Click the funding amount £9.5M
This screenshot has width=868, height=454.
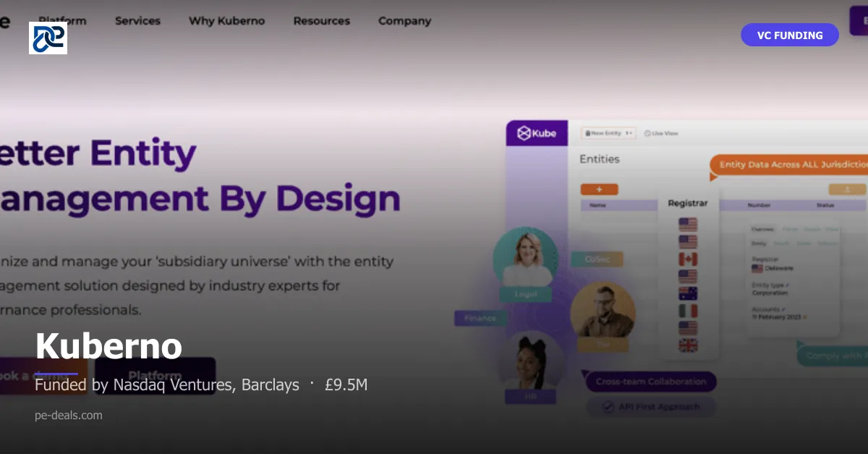point(346,384)
